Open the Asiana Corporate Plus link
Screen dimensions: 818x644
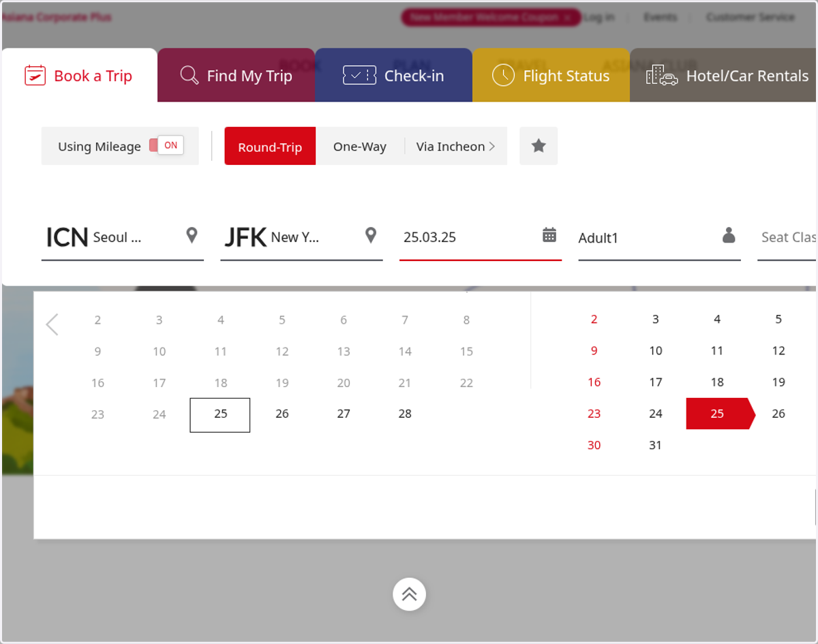pyautogui.click(x=57, y=17)
